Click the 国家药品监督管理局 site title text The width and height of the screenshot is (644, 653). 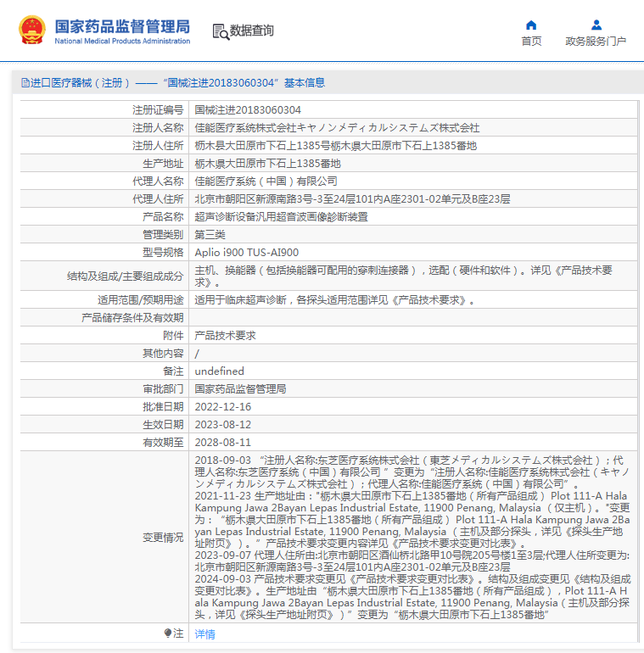tap(122, 26)
